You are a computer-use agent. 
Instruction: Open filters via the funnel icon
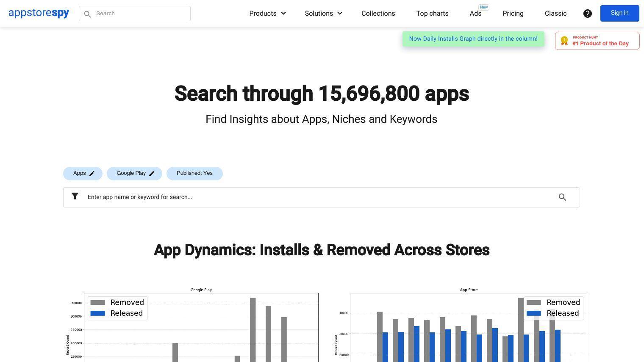75,196
